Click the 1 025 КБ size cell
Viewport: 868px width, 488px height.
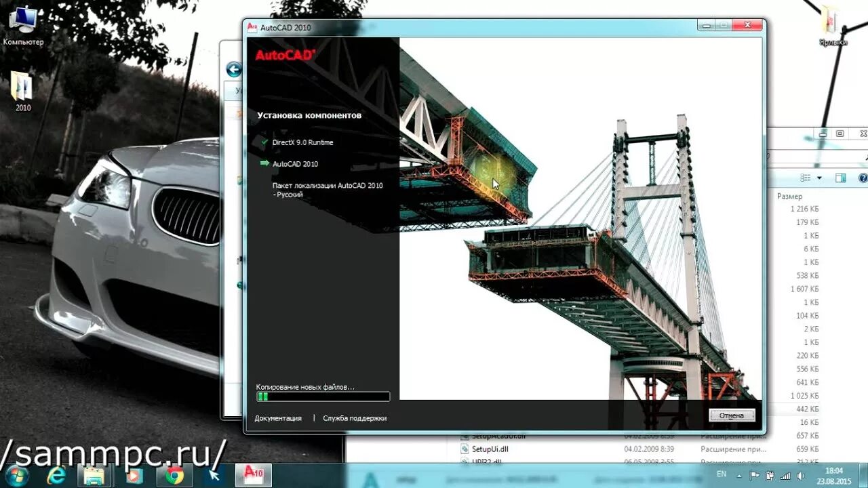tap(804, 396)
